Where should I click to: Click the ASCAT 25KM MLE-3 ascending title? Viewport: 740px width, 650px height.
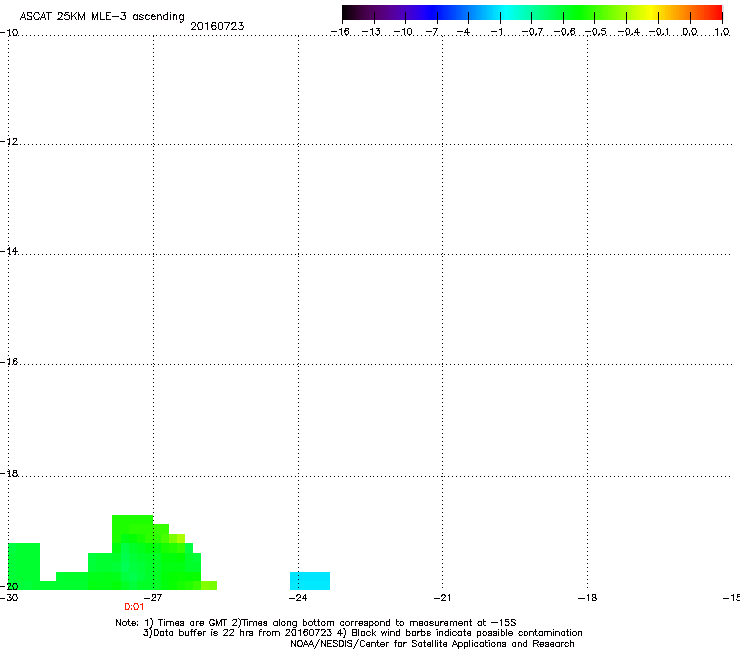pyautogui.click(x=102, y=17)
